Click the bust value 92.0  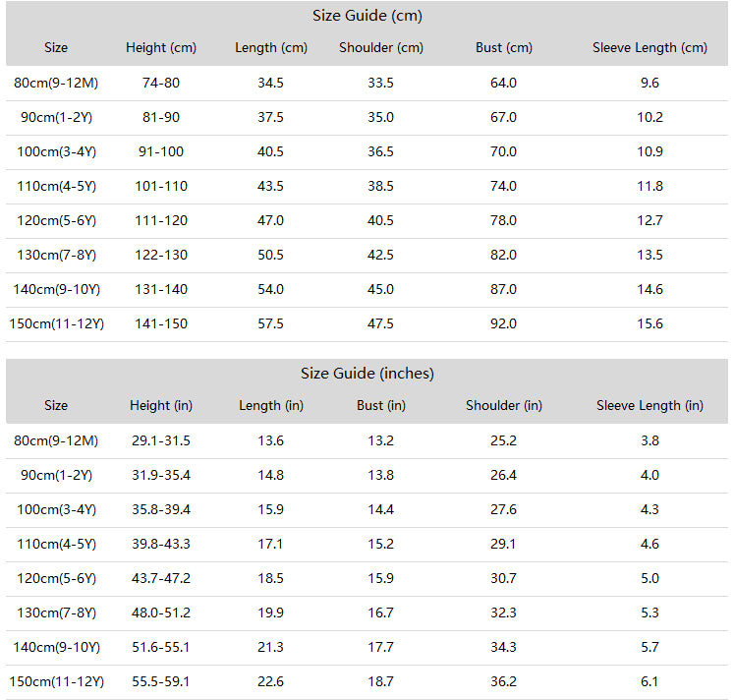click(503, 323)
